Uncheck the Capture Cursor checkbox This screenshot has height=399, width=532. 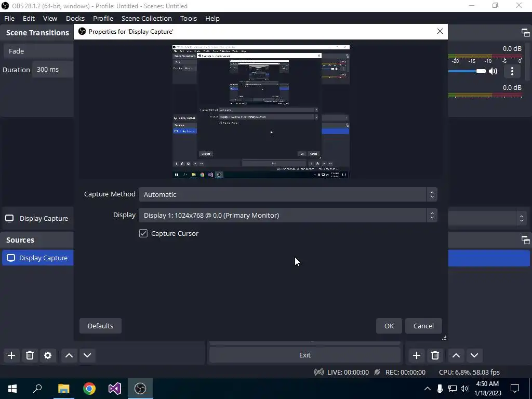(143, 233)
